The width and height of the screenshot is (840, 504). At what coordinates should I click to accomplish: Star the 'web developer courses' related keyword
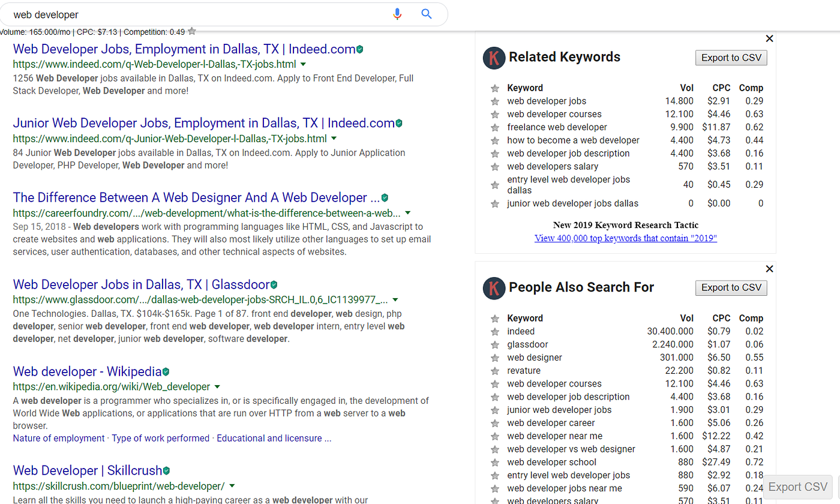495,115
